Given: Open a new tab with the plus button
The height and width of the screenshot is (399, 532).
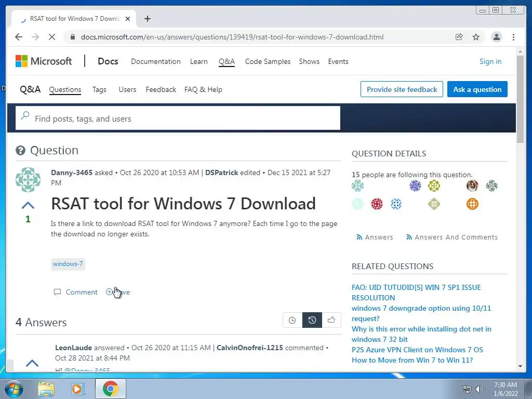Looking at the screenshot, I should pyautogui.click(x=147, y=19).
